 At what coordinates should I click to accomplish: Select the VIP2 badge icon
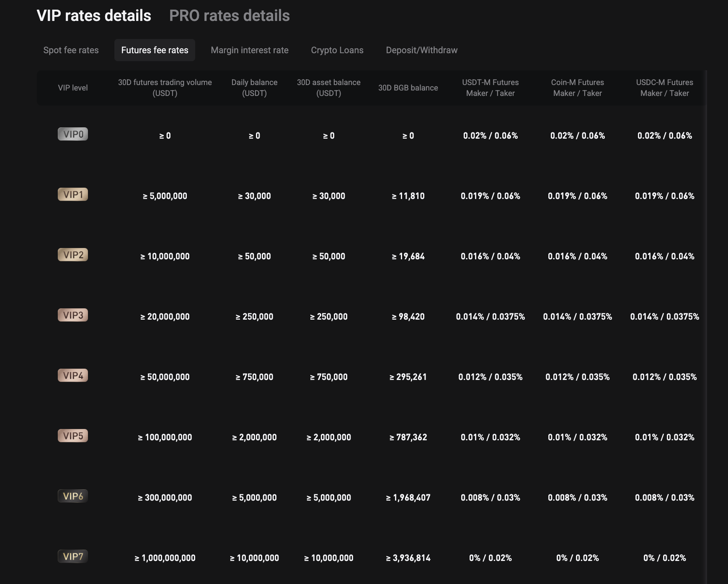coord(73,255)
